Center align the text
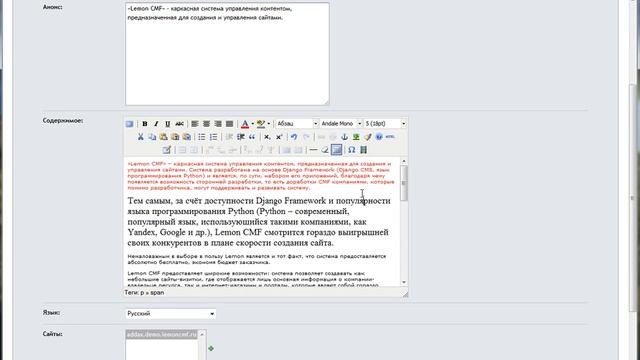 click(x=207, y=124)
